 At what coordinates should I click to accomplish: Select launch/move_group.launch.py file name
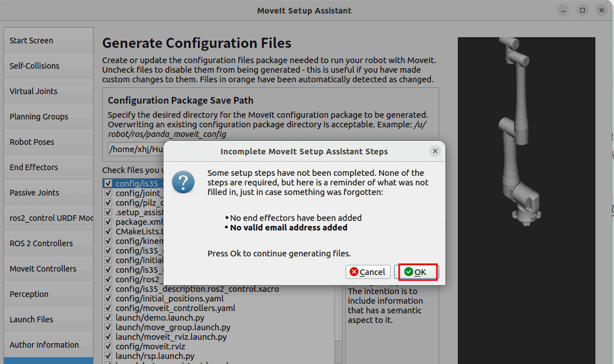tap(173, 327)
